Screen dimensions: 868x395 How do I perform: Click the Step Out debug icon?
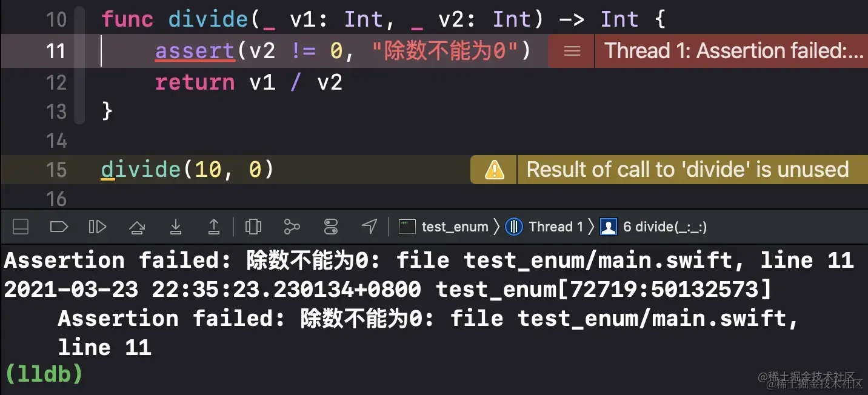tap(214, 227)
